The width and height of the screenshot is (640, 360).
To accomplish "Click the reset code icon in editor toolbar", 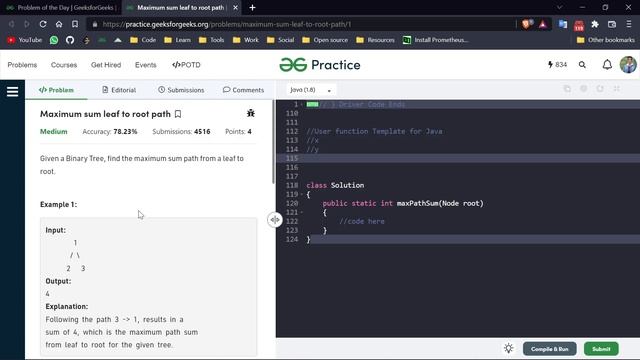I will (600, 89).
